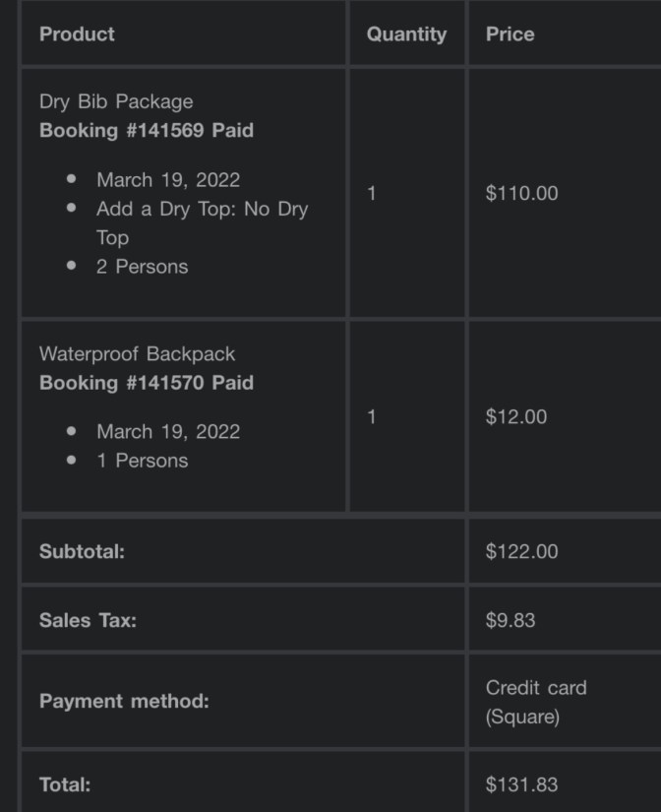Select the $12.00 price value
This screenshot has width=661, height=812.
pos(516,416)
